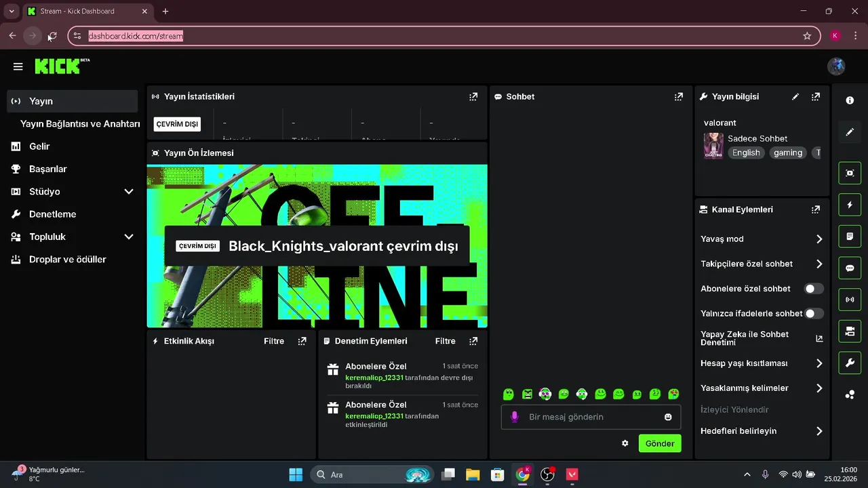Click the green Gönder button

(x=660, y=443)
